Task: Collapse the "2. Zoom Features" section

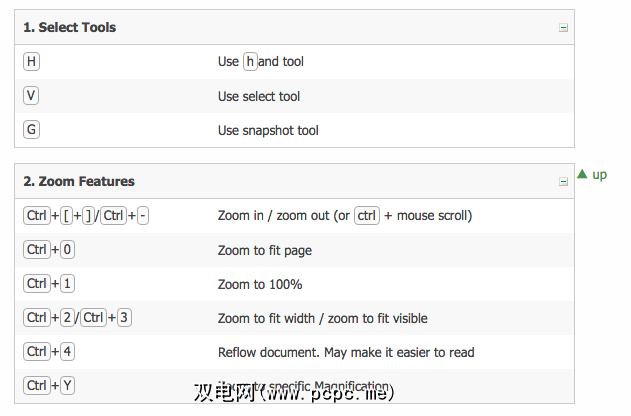Action: point(563,182)
